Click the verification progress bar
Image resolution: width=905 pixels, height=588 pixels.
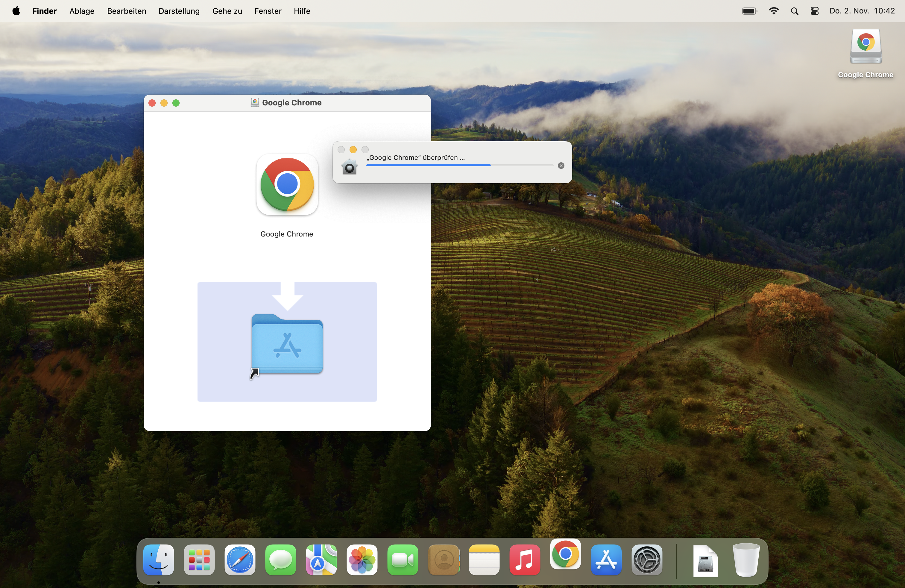point(459,166)
